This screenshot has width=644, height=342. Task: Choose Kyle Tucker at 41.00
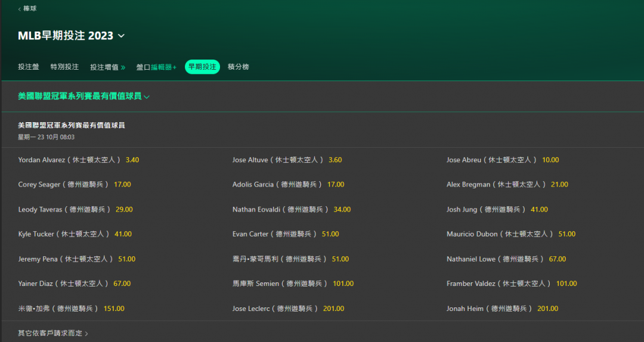coord(75,234)
